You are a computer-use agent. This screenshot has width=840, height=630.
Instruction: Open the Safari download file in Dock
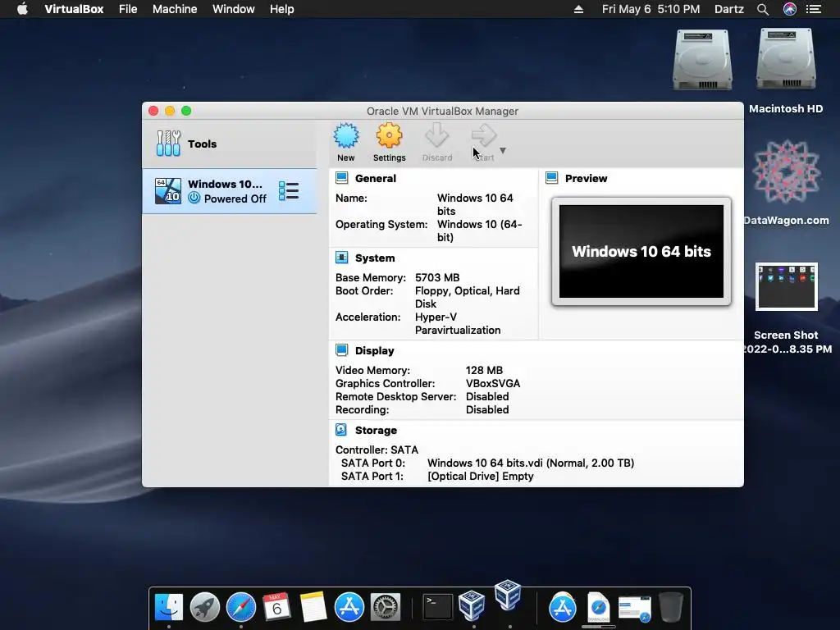[x=598, y=607]
